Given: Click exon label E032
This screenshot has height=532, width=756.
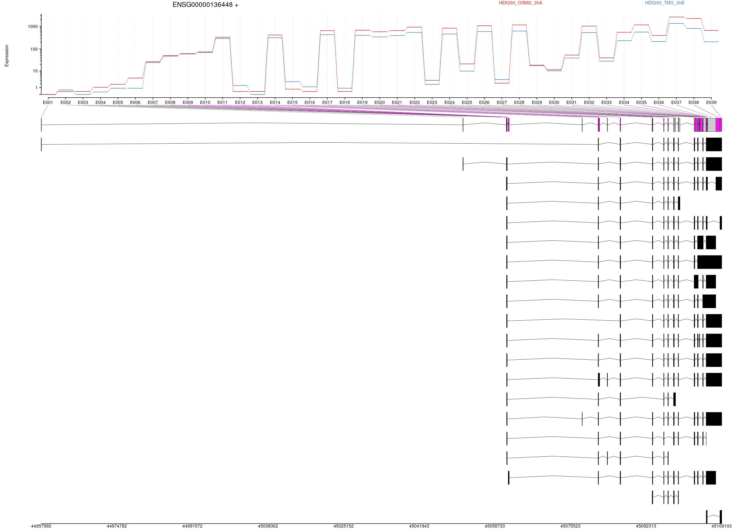Looking at the screenshot, I should (589, 102).
